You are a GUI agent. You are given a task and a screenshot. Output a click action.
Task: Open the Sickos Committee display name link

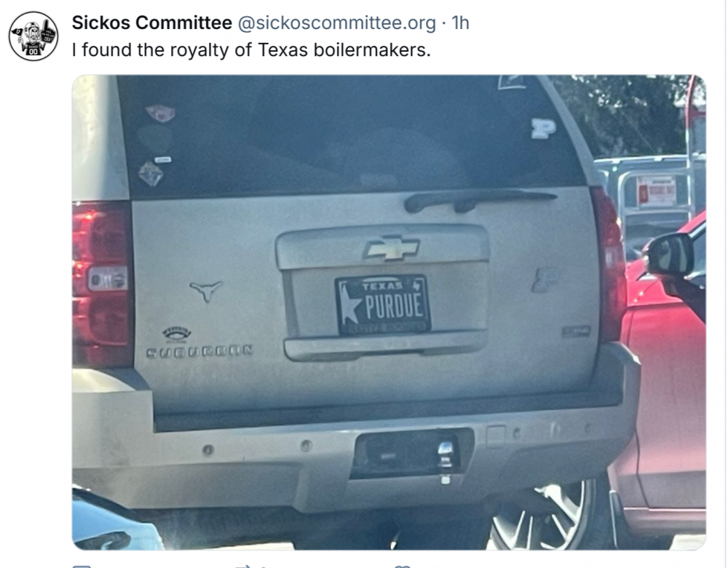coord(151,23)
